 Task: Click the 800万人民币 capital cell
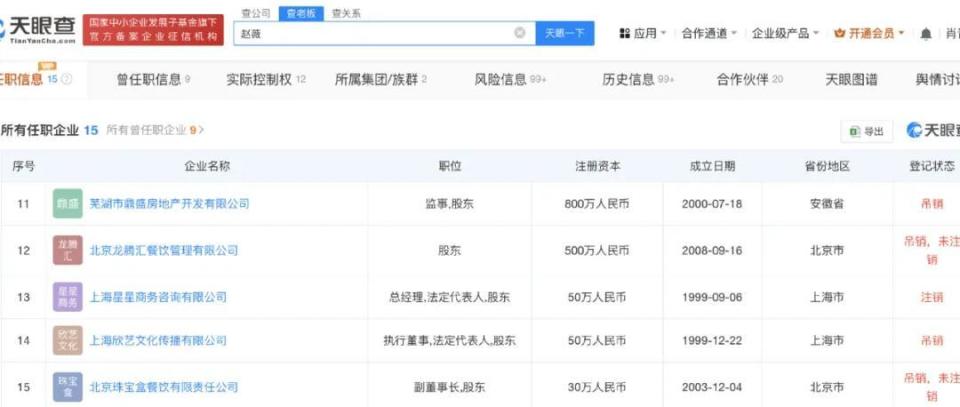coord(597,204)
